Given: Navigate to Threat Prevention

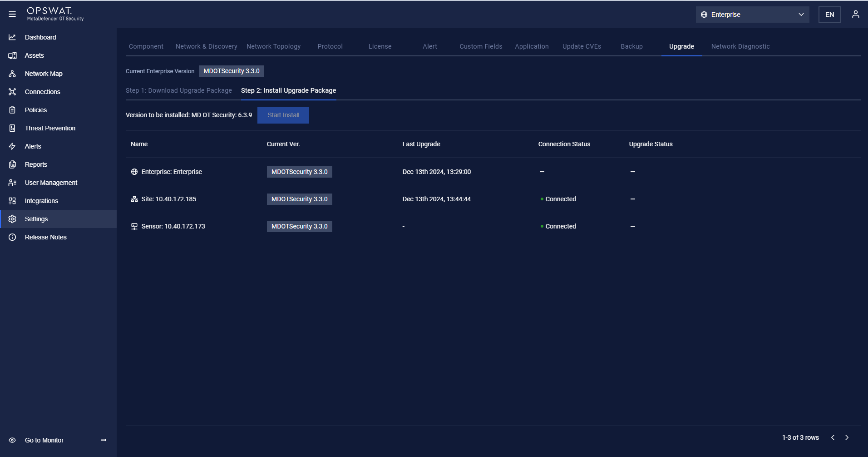Looking at the screenshot, I should pyautogui.click(x=50, y=128).
